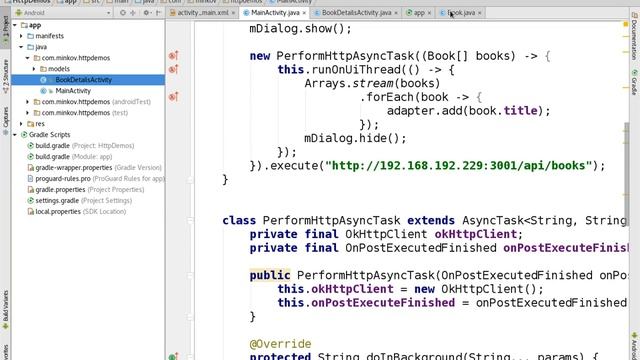Click the @Override annotation
This screenshot has height=360, width=640.
tap(280, 344)
